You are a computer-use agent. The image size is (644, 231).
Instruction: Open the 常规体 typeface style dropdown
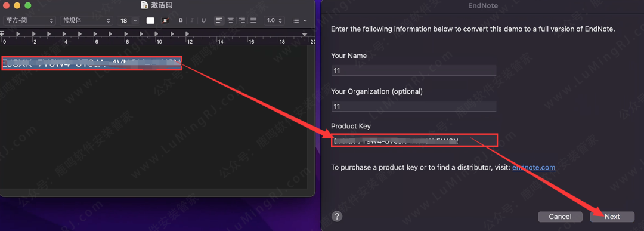[x=86, y=20]
